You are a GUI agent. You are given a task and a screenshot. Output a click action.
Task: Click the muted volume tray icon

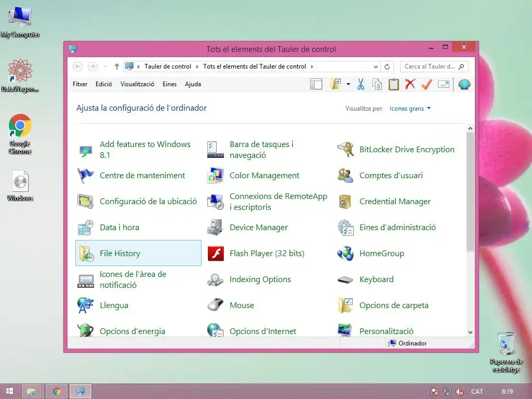pyautogui.click(x=460, y=392)
